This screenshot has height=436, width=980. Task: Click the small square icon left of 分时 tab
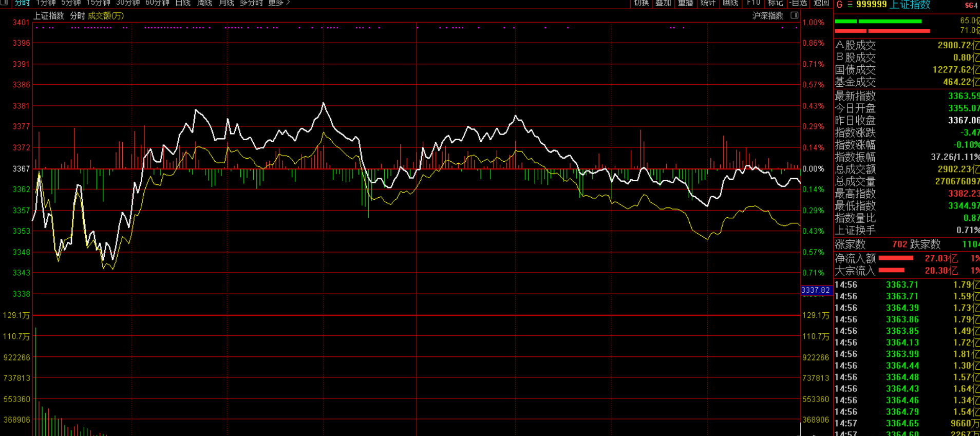[x=4, y=3]
